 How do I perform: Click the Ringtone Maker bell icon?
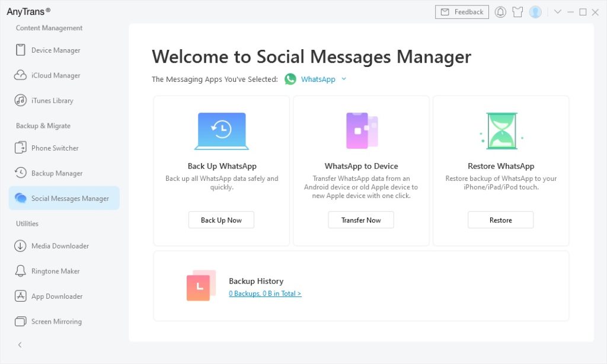coord(21,271)
